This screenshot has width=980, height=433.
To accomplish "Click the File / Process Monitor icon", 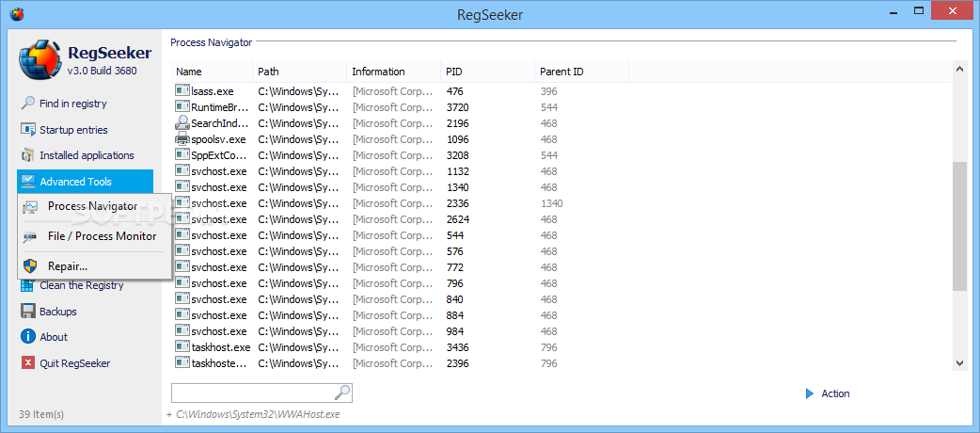I will coord(30,236).
